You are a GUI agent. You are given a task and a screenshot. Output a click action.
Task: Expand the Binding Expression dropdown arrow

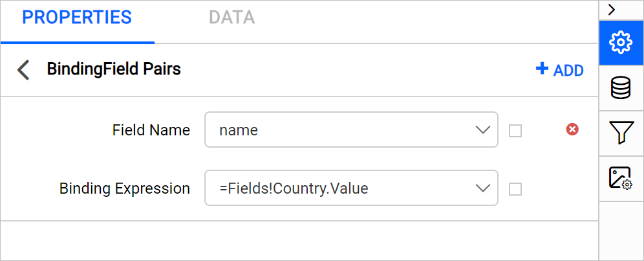(x=482, y=188)
